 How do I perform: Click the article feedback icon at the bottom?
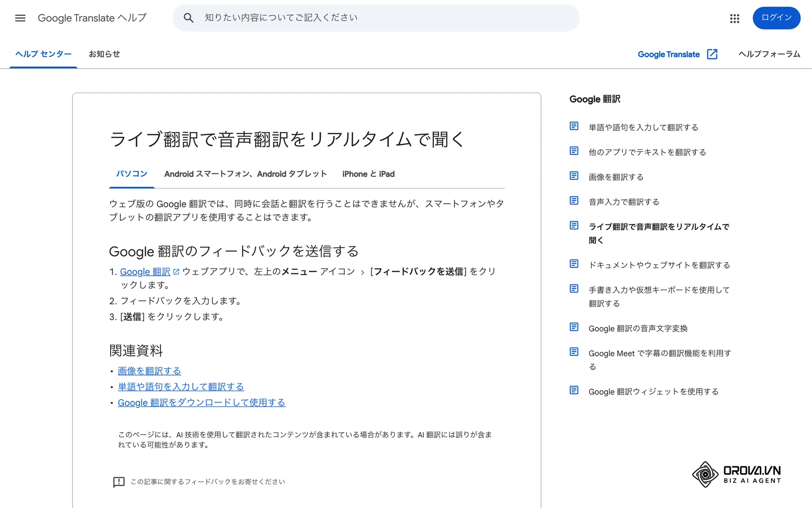click(119, 482)
